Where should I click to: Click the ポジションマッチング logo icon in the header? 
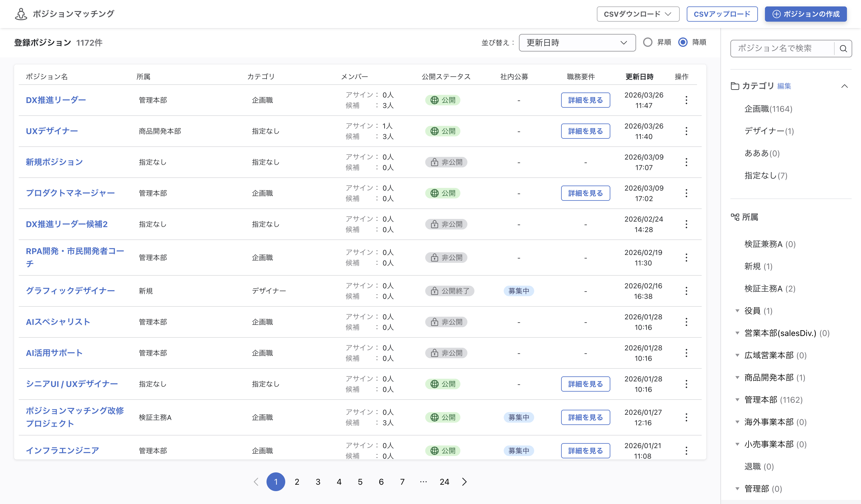[21, 14]
